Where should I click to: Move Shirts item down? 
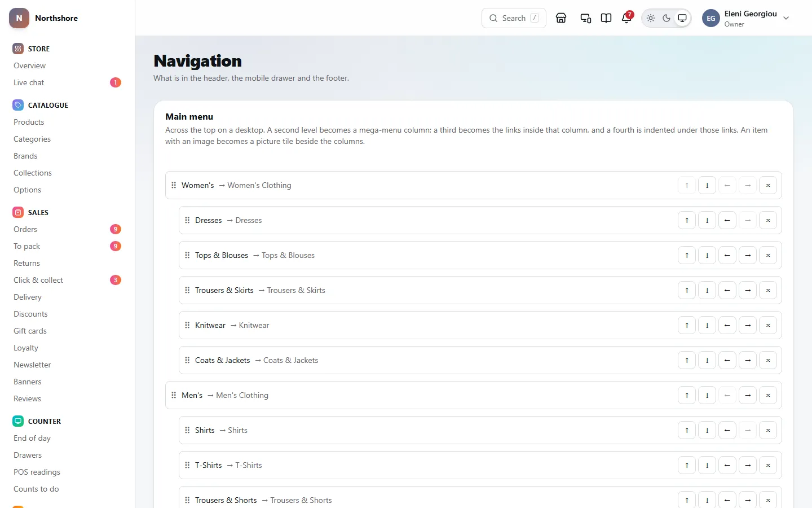[707, 430]
